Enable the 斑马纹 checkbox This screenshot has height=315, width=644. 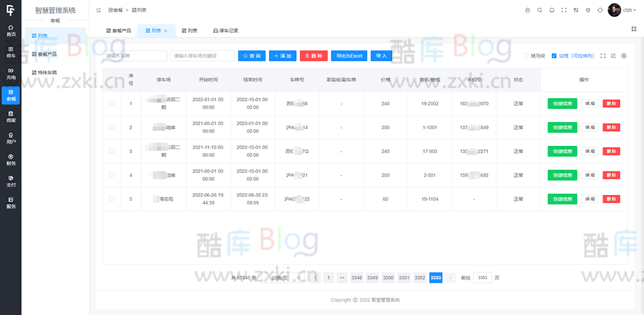pos(526,56)
